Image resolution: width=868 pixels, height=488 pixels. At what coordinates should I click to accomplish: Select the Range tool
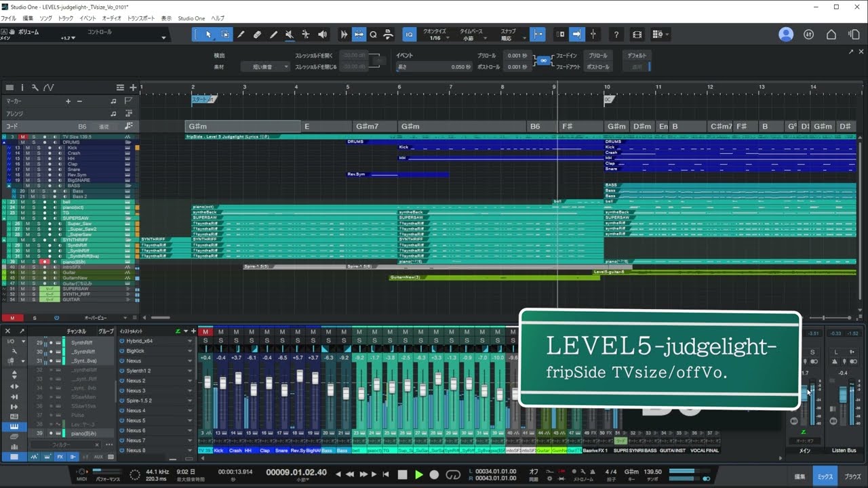pos(224,35)
